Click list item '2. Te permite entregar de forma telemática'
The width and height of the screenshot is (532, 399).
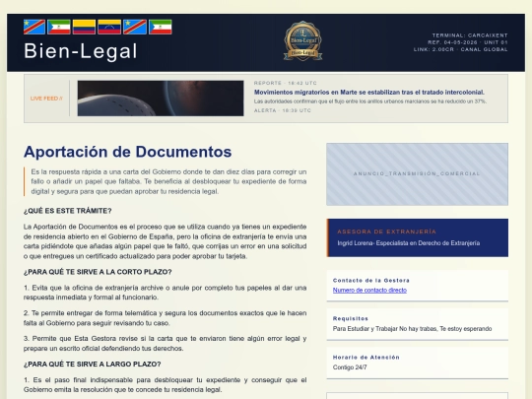point(165,318)
